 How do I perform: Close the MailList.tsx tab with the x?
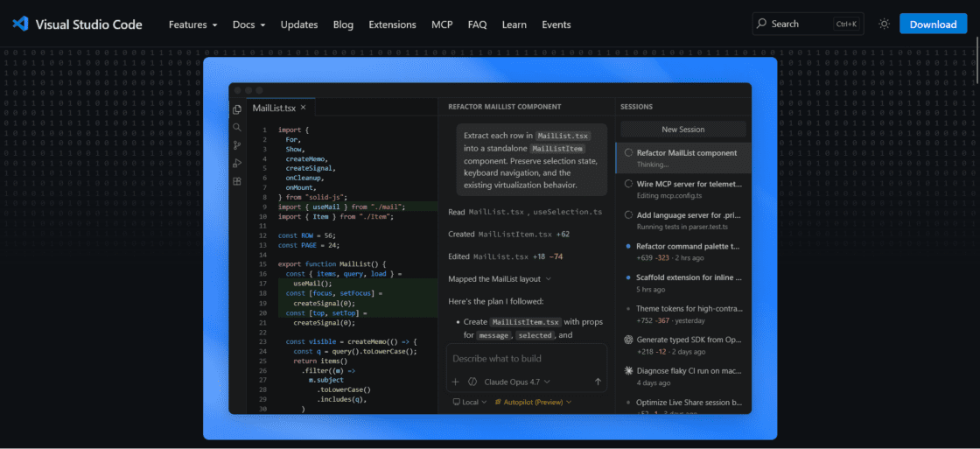click(303, 108)
